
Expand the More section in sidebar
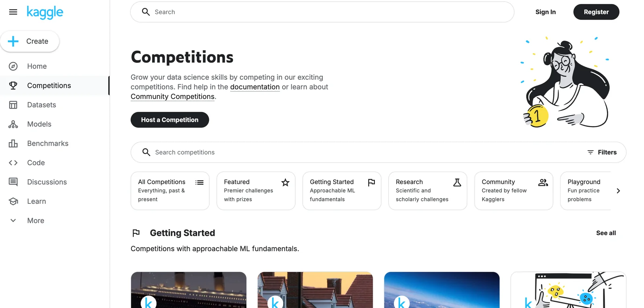coord(35,221)
